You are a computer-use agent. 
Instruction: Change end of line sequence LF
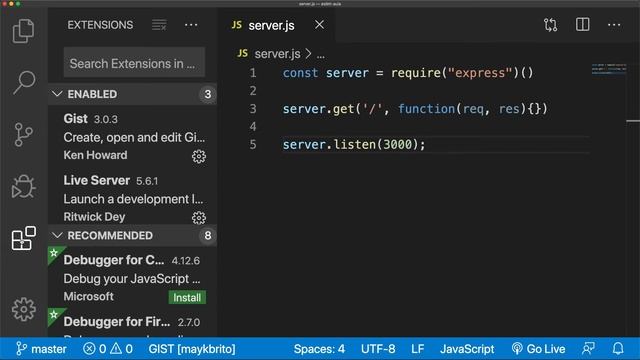[418, 349]
